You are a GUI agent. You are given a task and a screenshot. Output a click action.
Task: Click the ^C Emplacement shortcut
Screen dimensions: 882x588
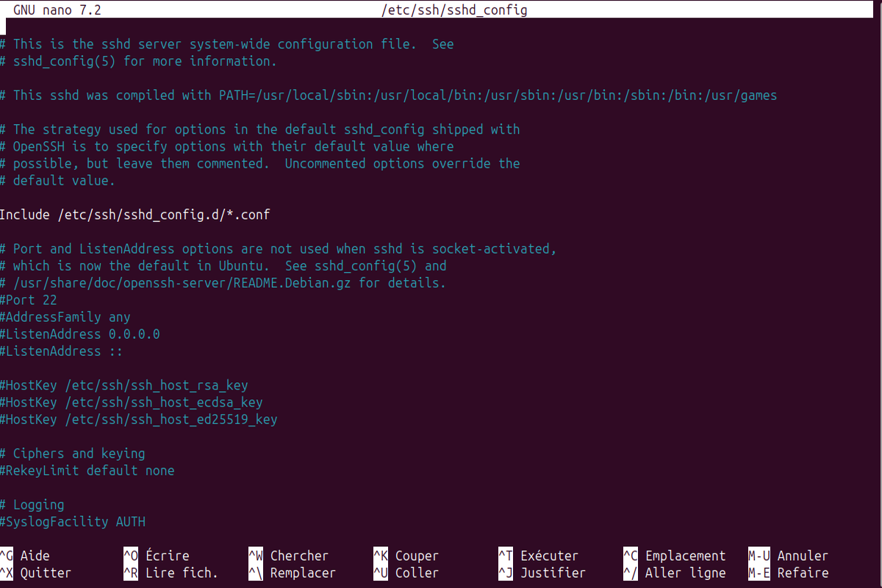pyautogui.click(x=675, y=556)
